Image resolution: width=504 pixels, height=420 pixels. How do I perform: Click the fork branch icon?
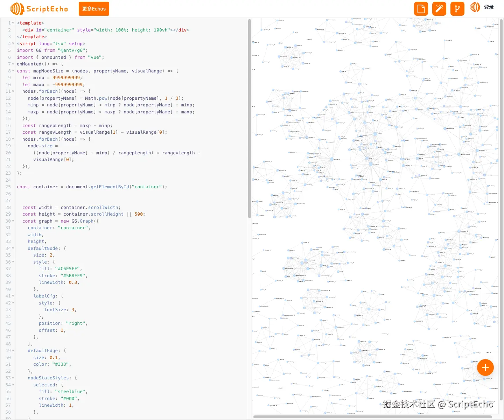coord(457,9)
